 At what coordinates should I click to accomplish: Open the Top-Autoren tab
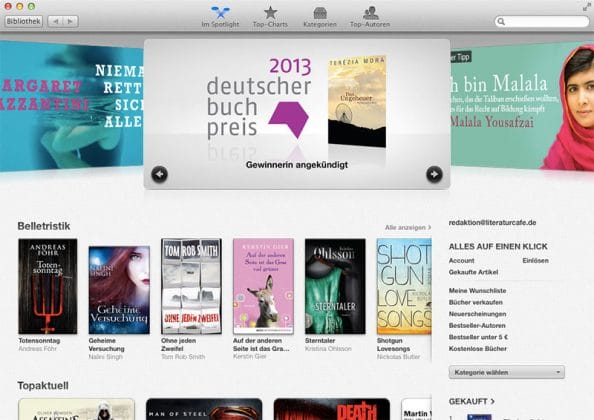point(370,17)
